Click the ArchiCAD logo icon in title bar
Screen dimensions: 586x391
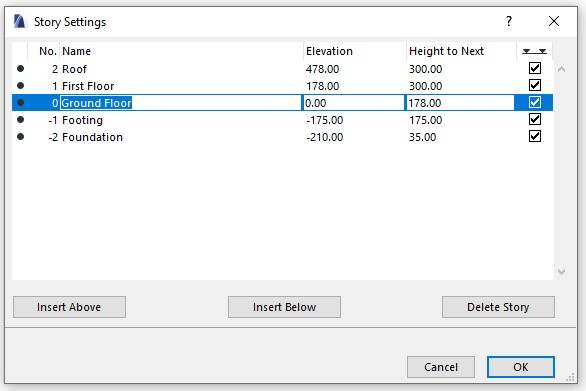point(19,21)
